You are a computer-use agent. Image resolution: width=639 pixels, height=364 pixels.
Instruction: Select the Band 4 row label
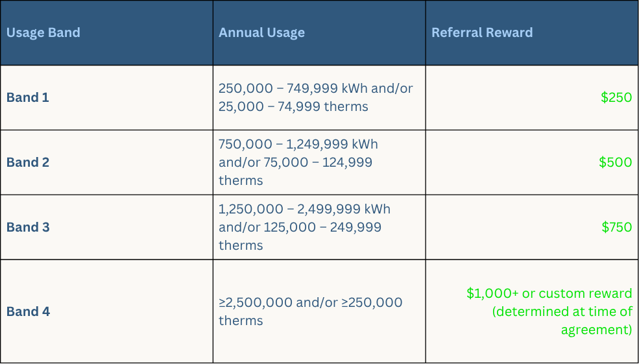point(28,311)
